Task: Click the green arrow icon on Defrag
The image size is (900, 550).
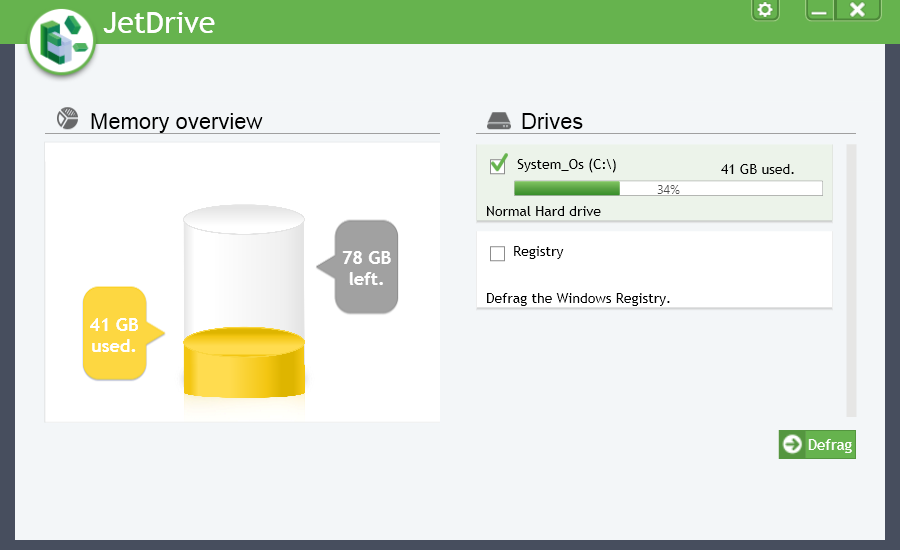Action: click(793, 445)
